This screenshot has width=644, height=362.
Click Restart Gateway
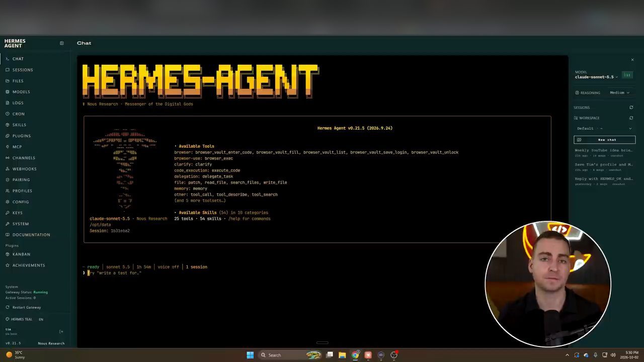click(x=23, y=307)
